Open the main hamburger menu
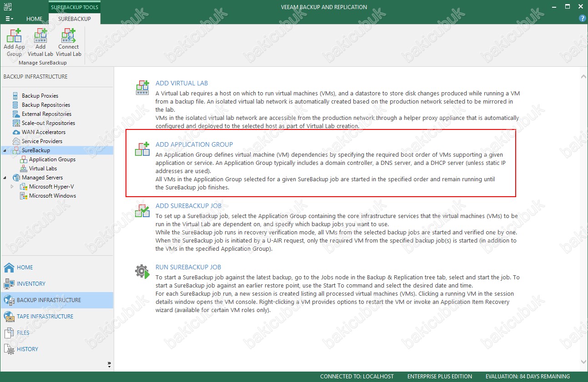The width and height of the screenshot is (588, 382). click(x=9, y=19)
